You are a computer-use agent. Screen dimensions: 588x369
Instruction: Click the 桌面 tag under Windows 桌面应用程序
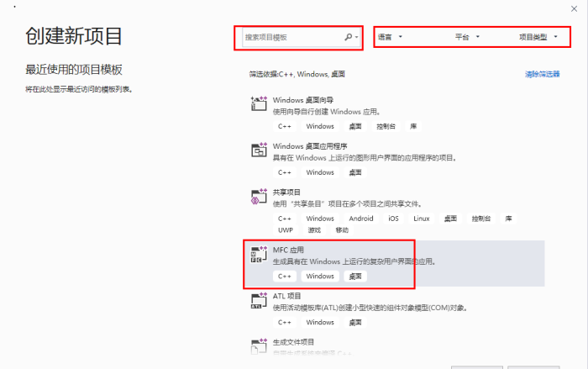tap(355, 172)
